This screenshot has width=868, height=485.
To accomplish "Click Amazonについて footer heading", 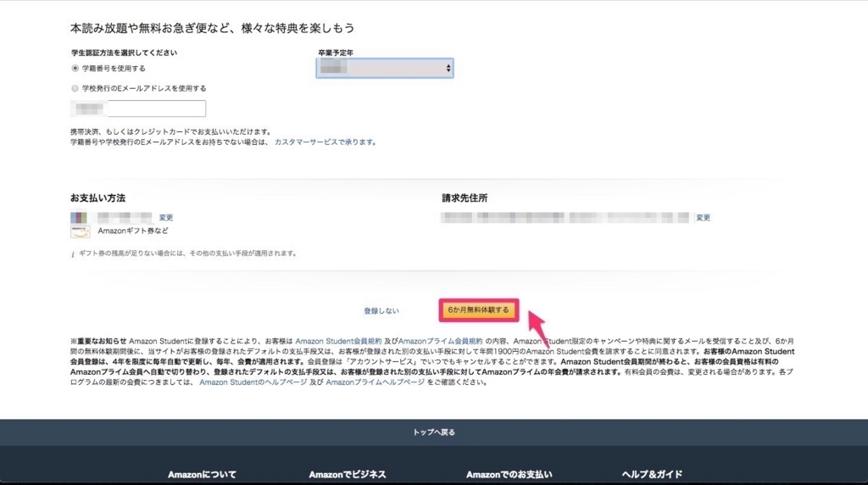I will (x=202, y=475).
